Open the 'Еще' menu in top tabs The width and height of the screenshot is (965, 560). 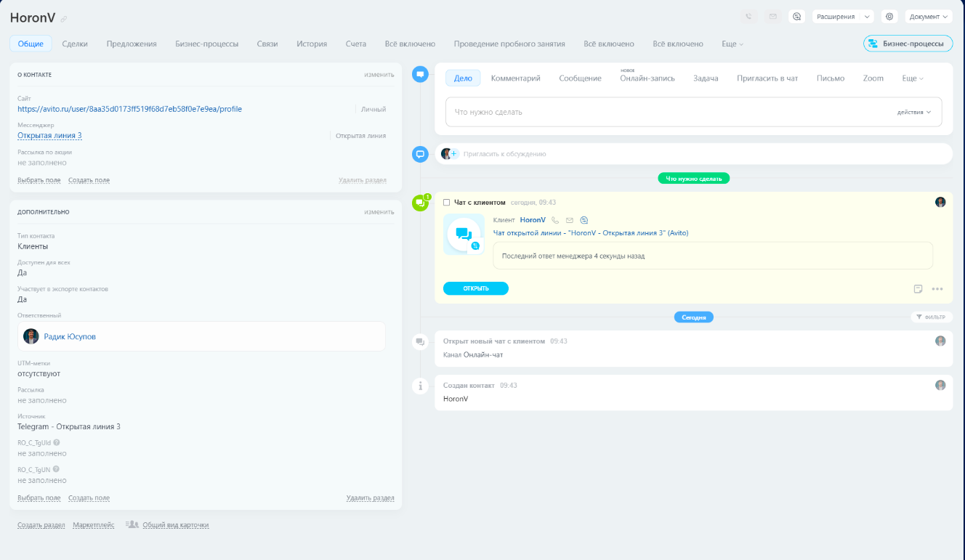pos(732,44)
